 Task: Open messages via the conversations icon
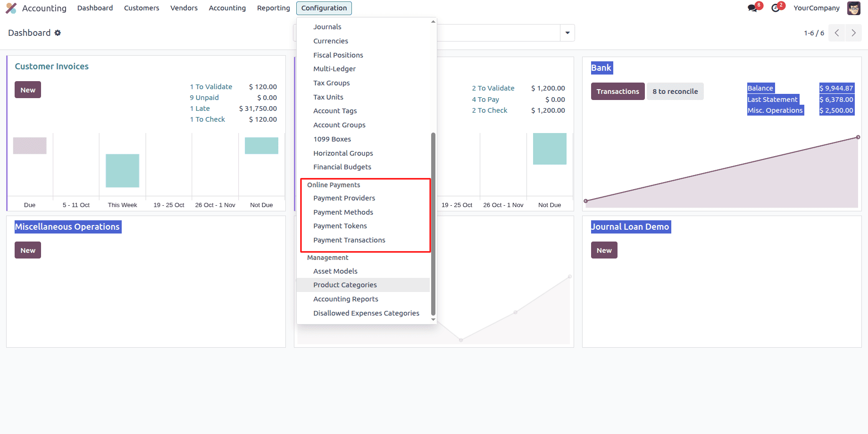click(x=752, y=8)
